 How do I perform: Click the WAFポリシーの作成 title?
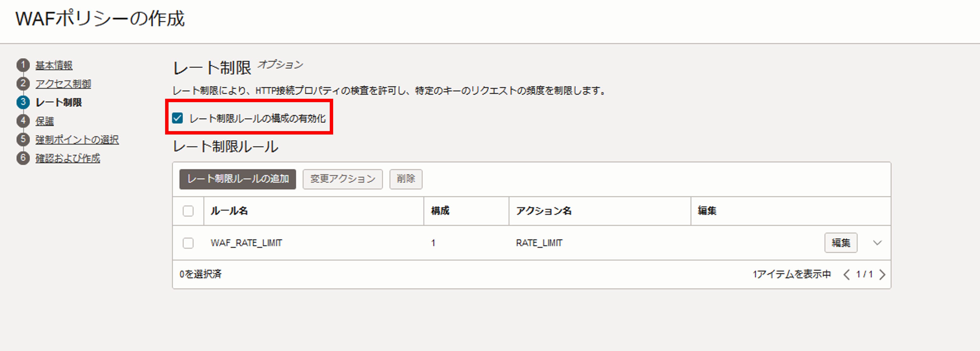(100, 19)
